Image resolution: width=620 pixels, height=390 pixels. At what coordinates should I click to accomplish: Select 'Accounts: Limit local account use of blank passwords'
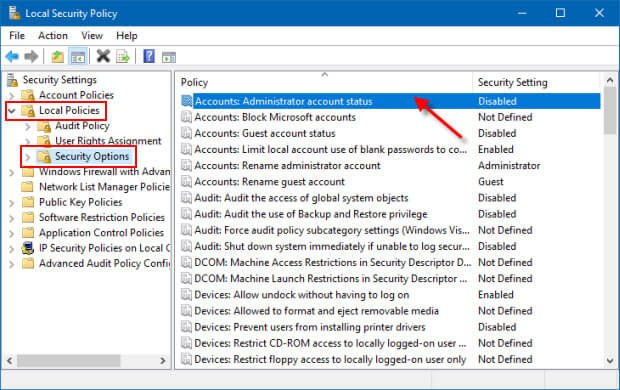coord(331,150)
